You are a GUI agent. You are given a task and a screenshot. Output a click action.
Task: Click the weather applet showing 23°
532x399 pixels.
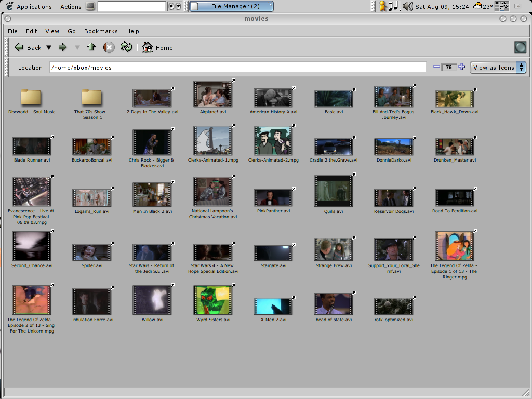pyautogui.click(x=483, y=6)
